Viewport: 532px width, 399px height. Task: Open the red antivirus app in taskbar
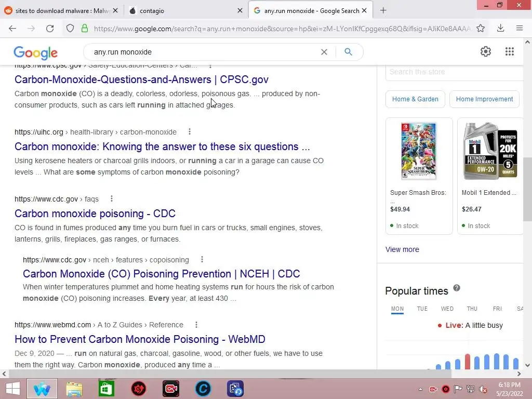tap(138, 389)
